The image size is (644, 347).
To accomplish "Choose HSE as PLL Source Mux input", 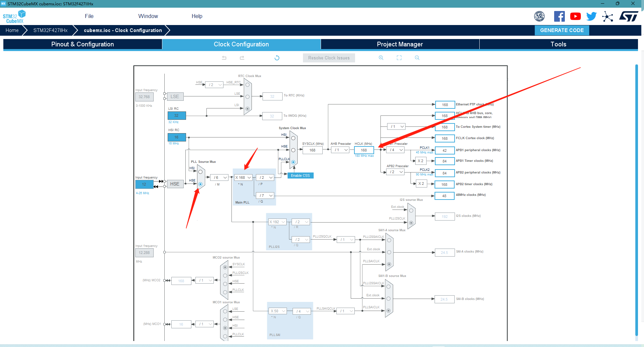I will coord(200,184).
